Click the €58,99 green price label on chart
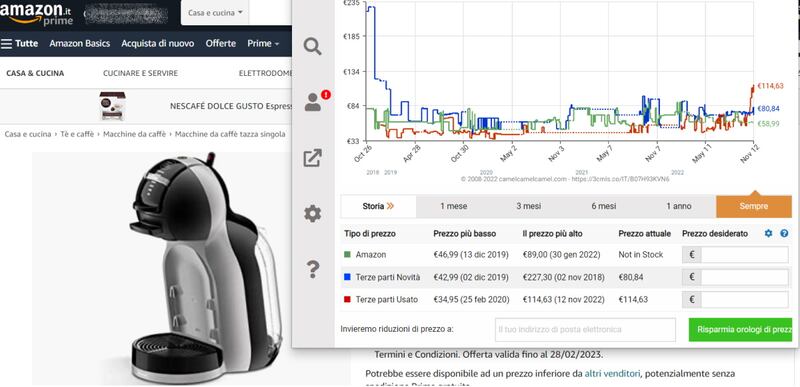Image resolution: width=800 pixels, height=387 pixels. click(x=768, y=123)
